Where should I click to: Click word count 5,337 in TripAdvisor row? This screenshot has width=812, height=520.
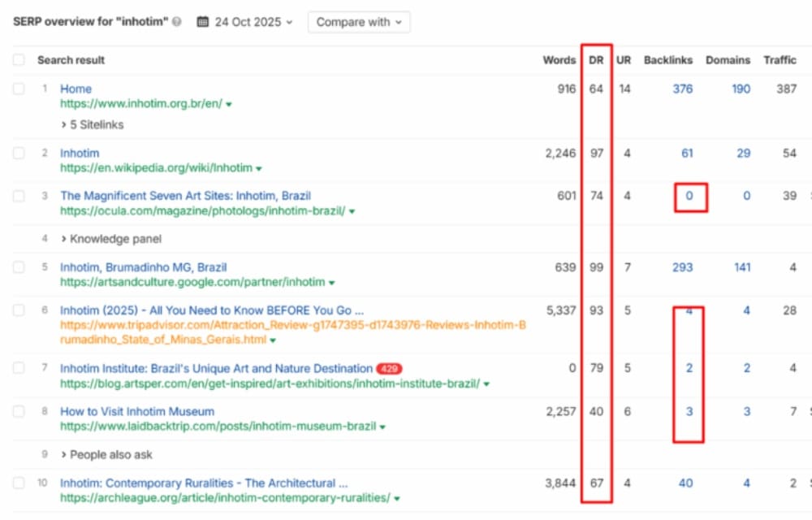[561, 310]
